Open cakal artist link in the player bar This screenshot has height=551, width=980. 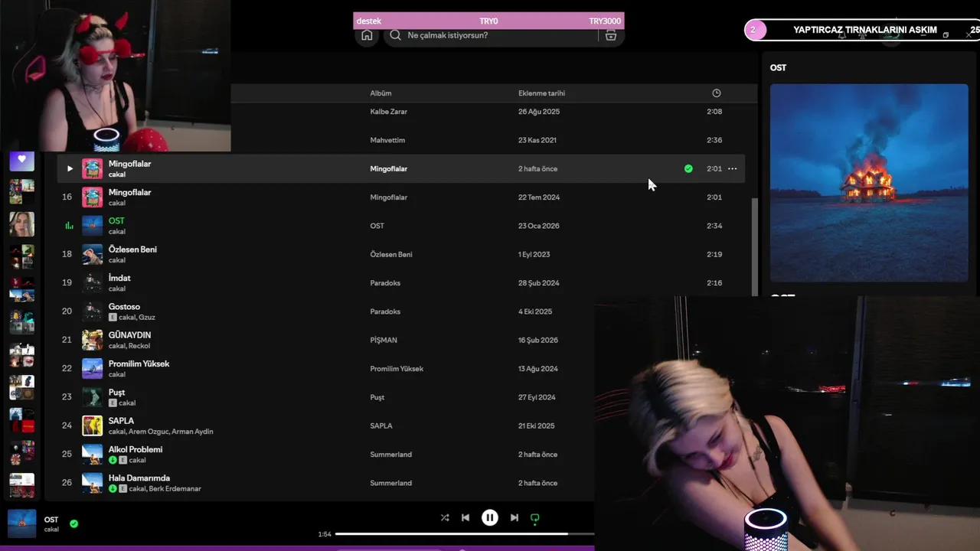click(x=51, y=530)
